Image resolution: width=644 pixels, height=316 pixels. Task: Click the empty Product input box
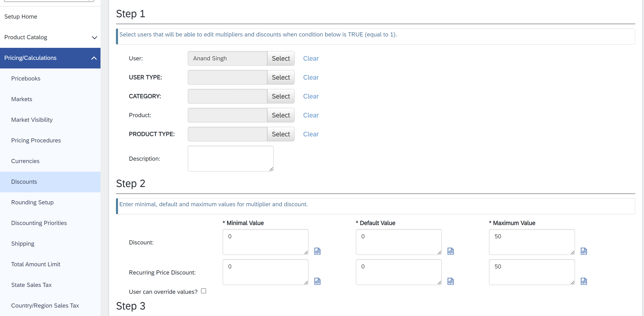click(x=227, y=115)
